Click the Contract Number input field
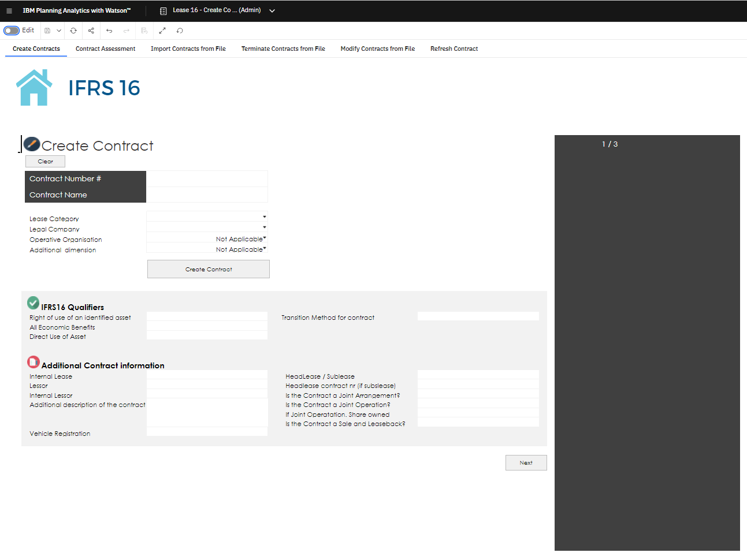This screenshot has width=747, height=560. (207, 179)
